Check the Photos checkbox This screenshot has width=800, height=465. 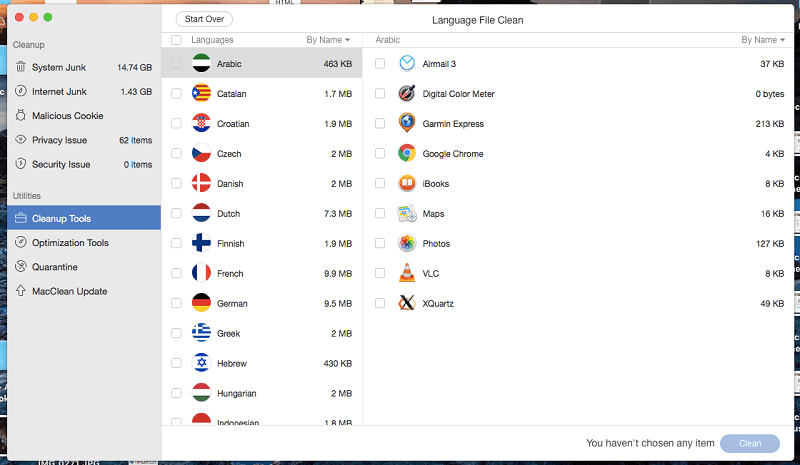(380, 243)
